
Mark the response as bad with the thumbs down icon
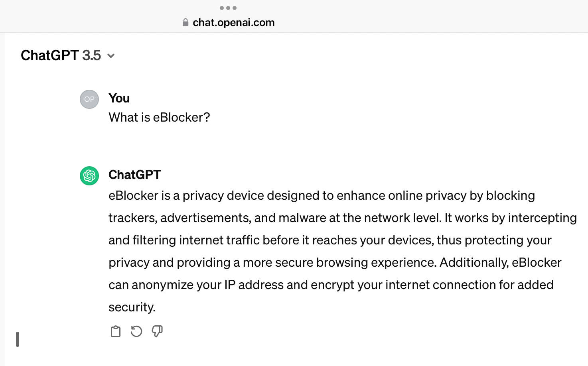[157, 331]
